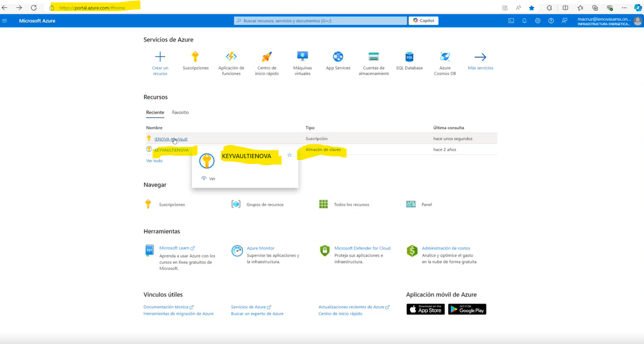Open Cloud Shell from the Azure header
The width and height of the screenshot is (644, 344).
pyautogui.click(x=511, y=21)
